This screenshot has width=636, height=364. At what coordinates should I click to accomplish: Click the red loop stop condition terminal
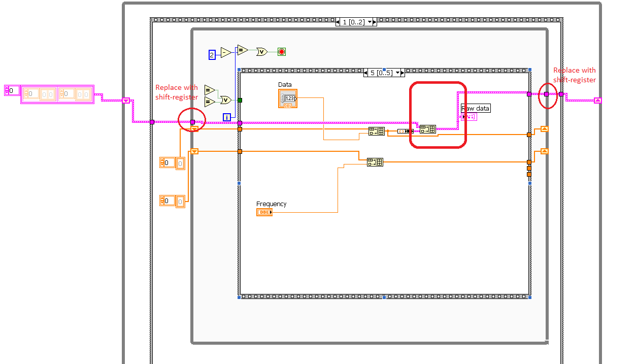[282, 51]
